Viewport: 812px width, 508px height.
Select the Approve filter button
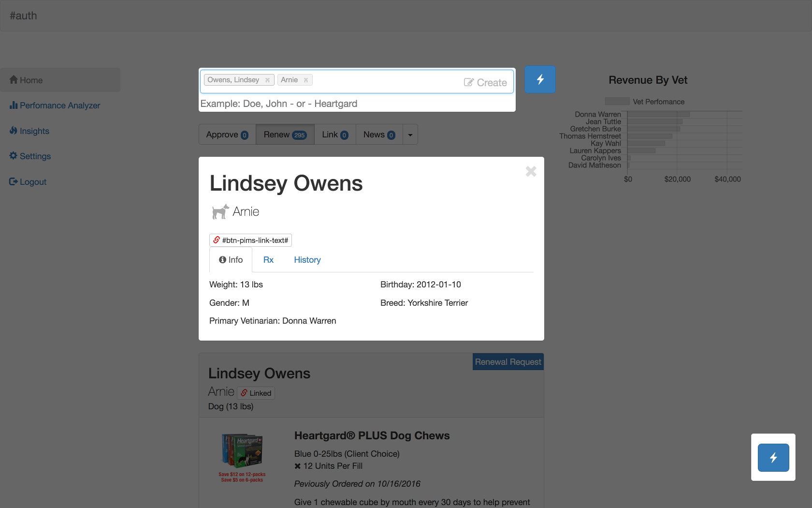[x=227, y=134]
